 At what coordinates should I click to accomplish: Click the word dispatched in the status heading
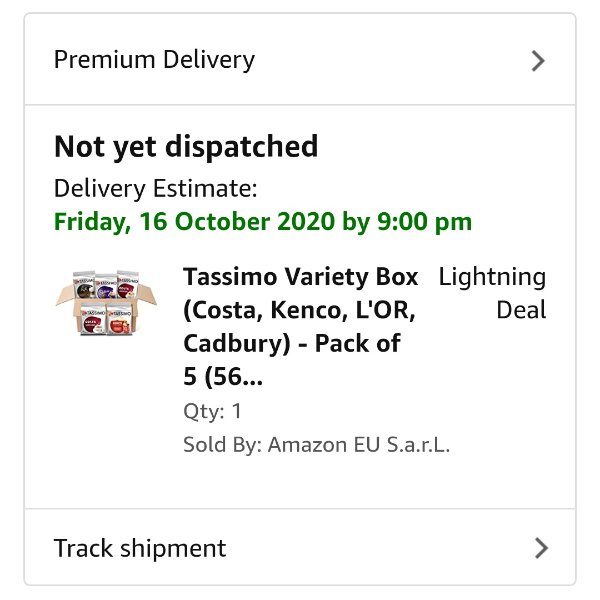(241, 146)
